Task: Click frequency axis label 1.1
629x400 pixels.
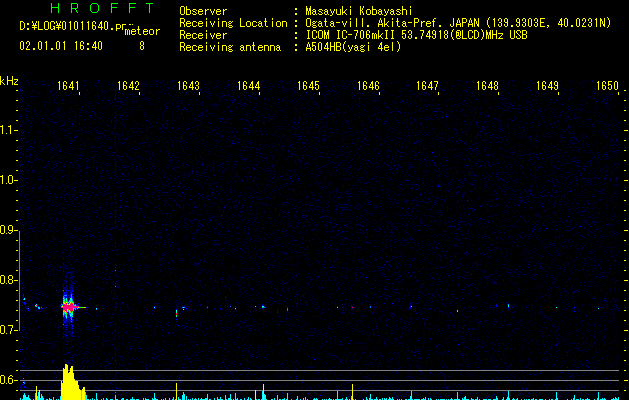Action: click(9, 130)
